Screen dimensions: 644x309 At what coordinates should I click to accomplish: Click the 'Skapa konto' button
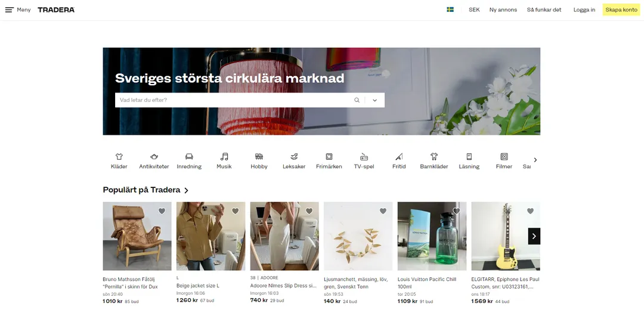621,10
